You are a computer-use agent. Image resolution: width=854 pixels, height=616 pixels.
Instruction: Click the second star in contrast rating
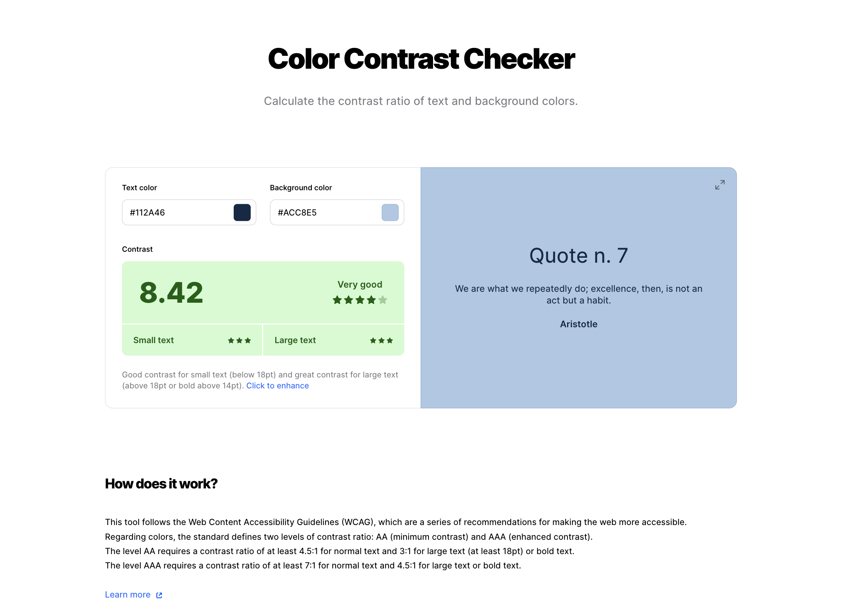coord(347,300)
